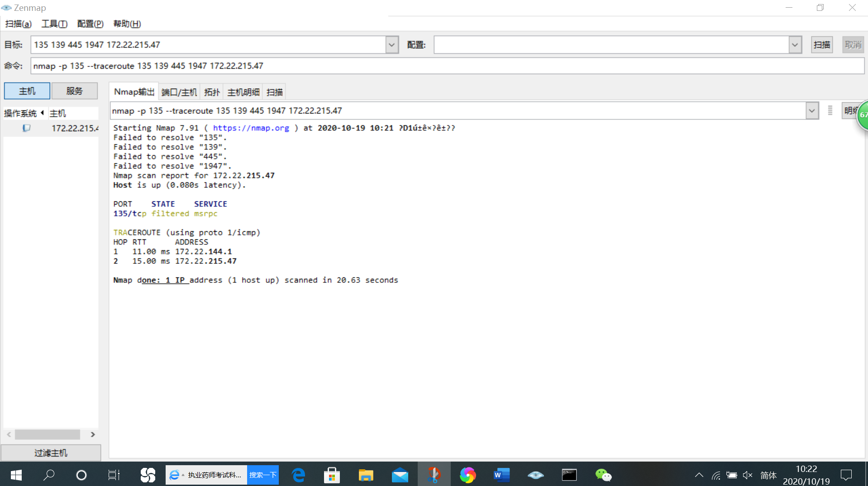Click the 取消 cancel button
Image resolution: width=868 pixels, height=486 pixels.
pyautogui.click(x=853, y=45)
